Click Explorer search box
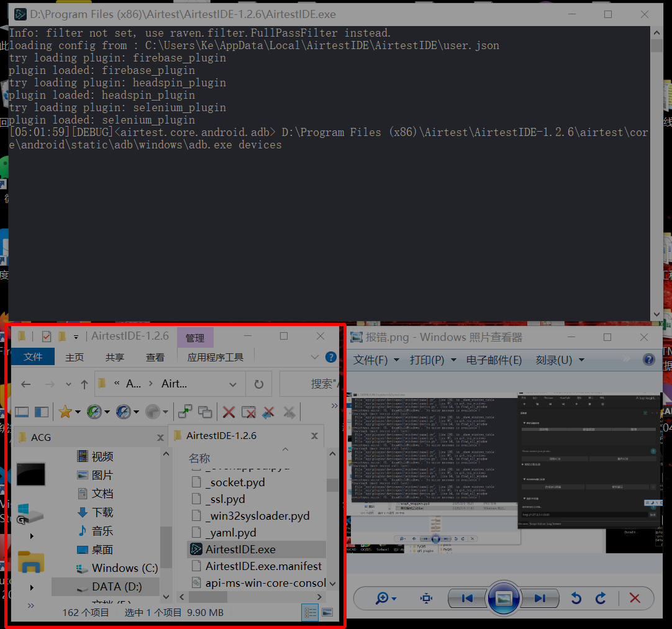Image resolution: width=672 pixels, height=629 pixels. click(x=309, y=384)
